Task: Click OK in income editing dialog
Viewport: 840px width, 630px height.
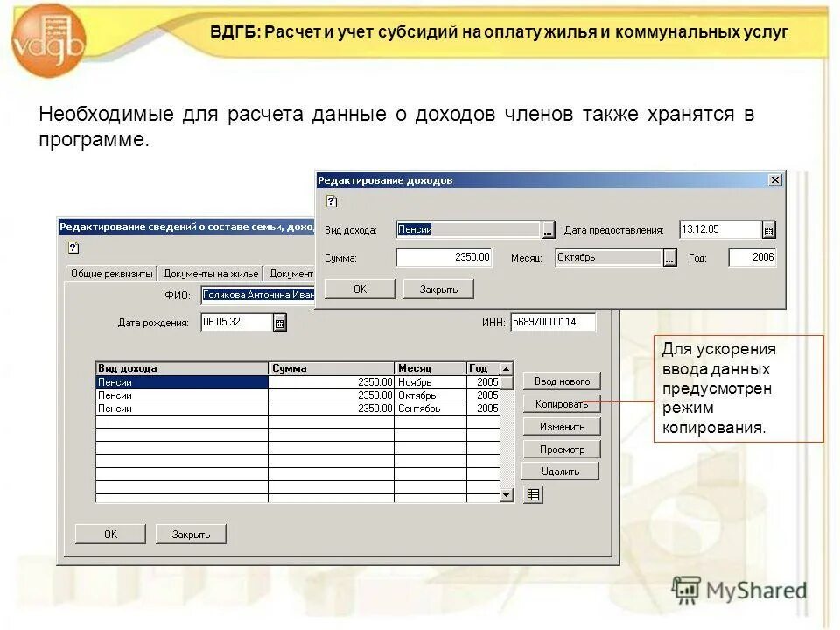Action: click(x=360, y=290)
